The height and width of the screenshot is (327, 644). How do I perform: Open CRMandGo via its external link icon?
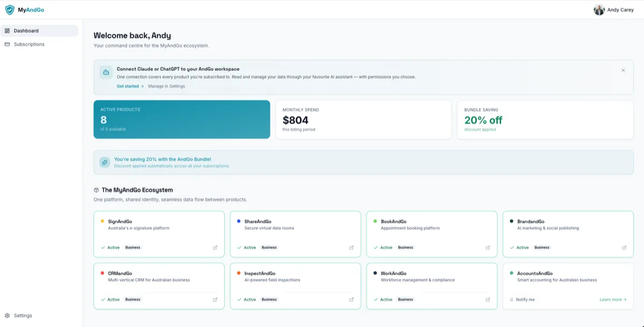click(215, 300)
